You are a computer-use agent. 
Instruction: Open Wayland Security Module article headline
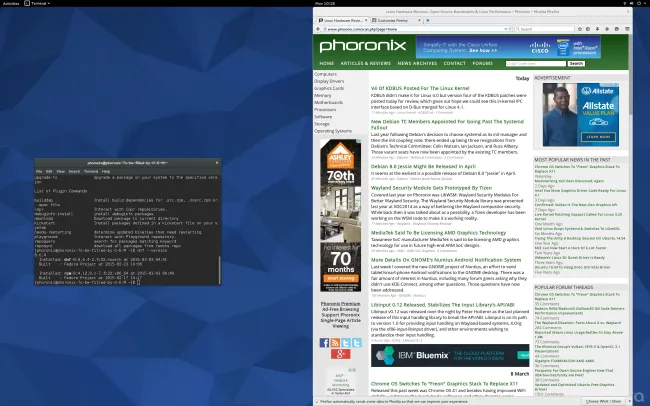431,188
